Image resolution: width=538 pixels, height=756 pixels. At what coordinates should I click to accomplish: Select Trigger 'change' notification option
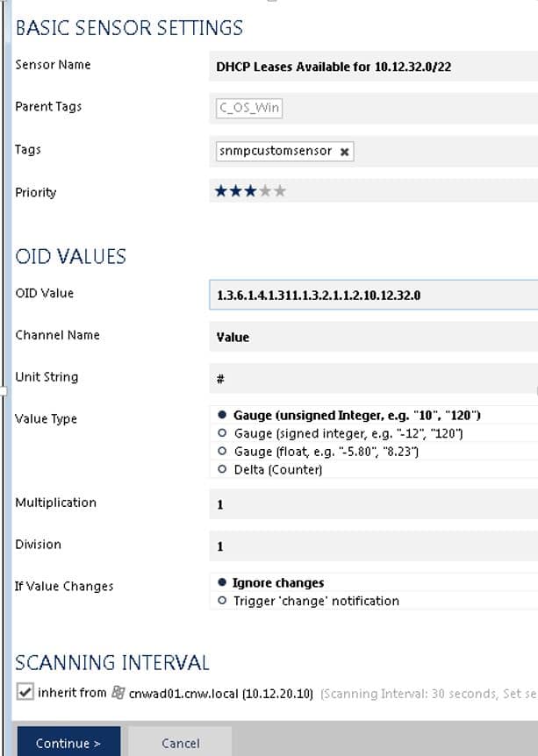[222, 601]
